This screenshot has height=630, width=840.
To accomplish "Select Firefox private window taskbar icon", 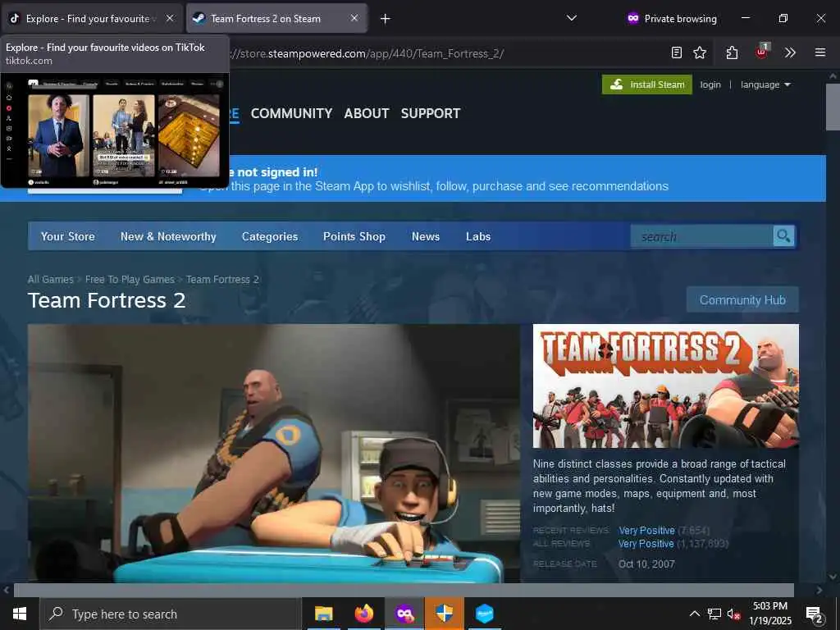I will pos(404,614).
